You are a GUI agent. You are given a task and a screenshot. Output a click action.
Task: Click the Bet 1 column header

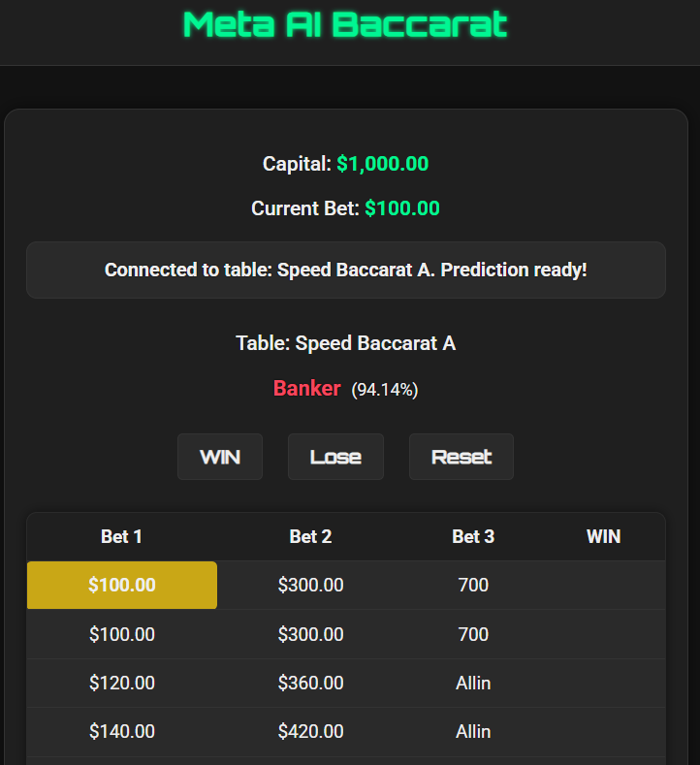(x=121, y=536)
